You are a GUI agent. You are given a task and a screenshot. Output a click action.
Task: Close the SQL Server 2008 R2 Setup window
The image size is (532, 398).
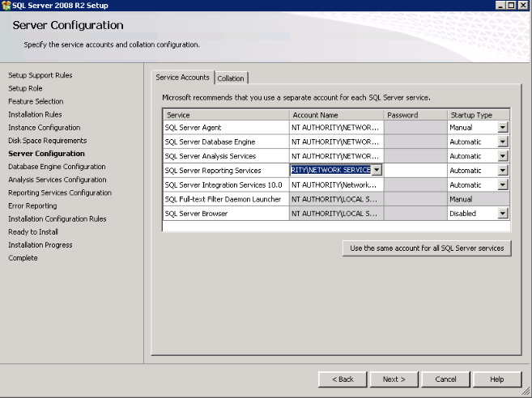[x=524, y=6]
